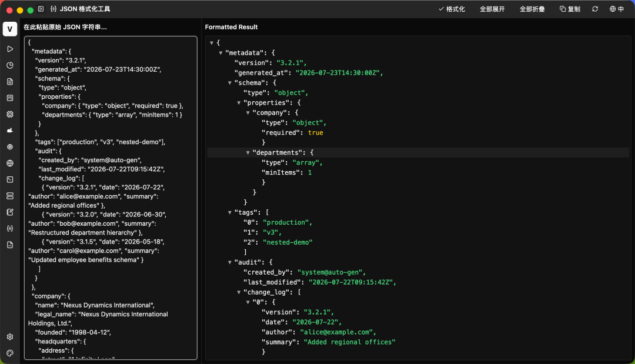Viewport: 635px width, 364px height.
Task: Collapse the "departments" node
Action: click(x=248, y=153)
